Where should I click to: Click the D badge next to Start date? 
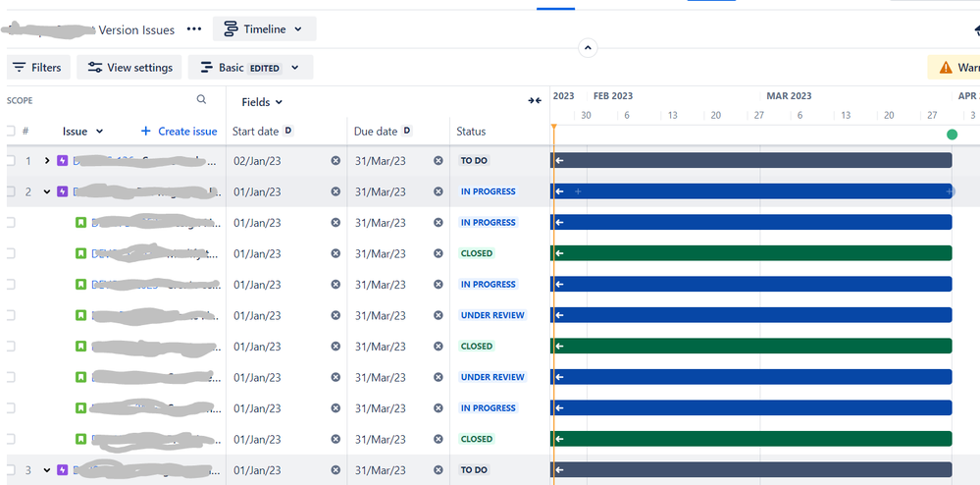(x=288, y=131)
